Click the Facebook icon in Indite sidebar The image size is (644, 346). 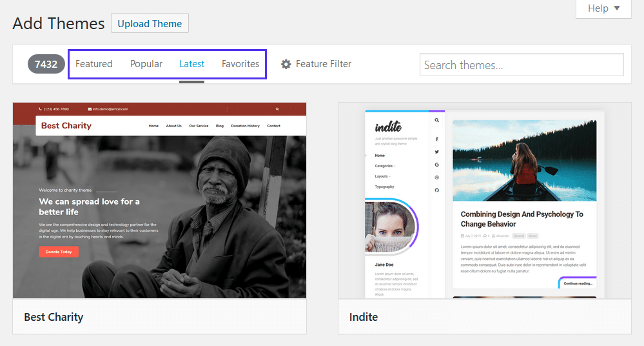pos(436,139)
